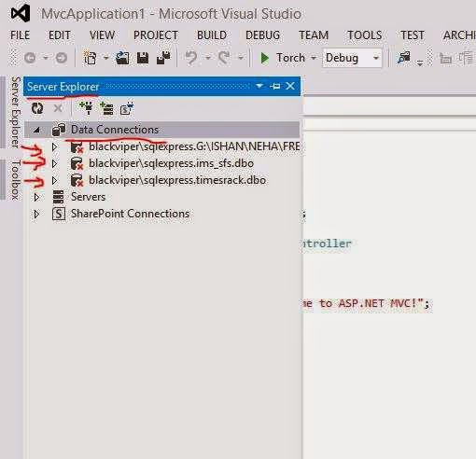476x459 pixels.
Task: Select the Data Connections tree row
Action: click(161, 130)
